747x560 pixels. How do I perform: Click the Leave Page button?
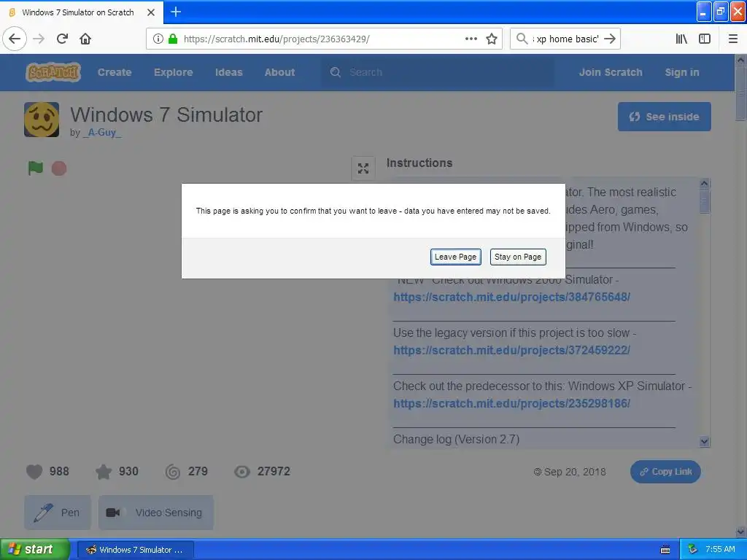tap(455, 257)
